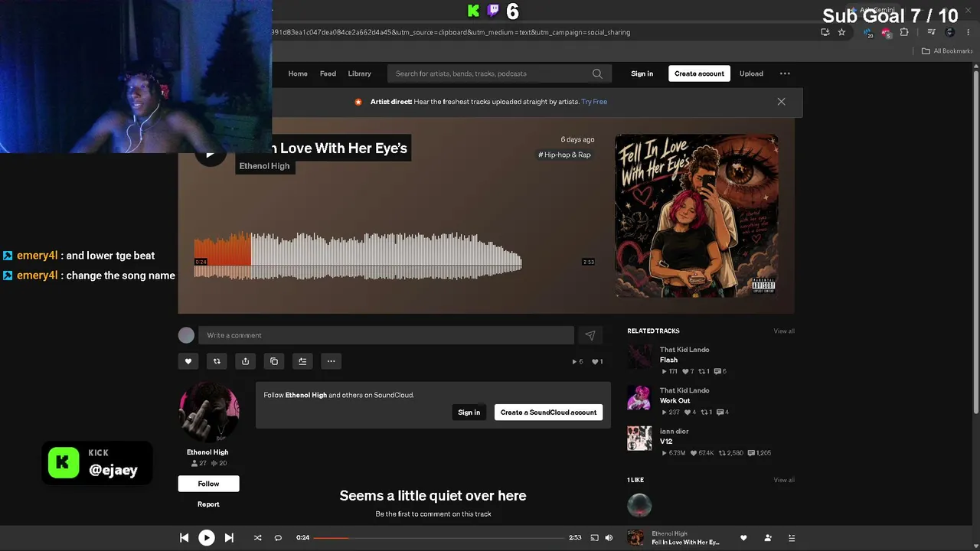Image resolution: width=980 pixels, height=551 pixels.
Task: Open the cast-to-device icon in the player bar
Action: pos(594,538)
